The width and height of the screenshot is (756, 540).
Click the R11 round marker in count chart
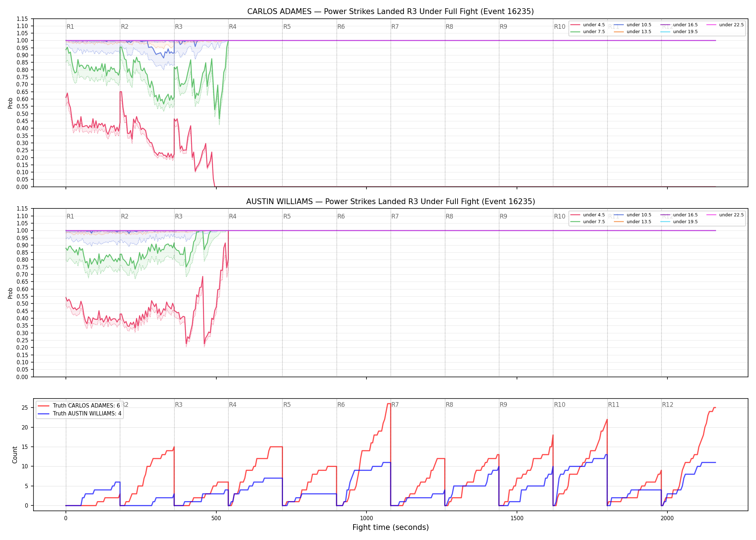(614, 405)
